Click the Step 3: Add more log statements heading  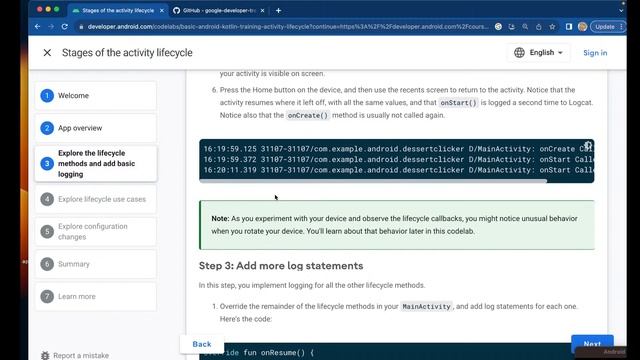pyautogui.click(x=281, y=266)
